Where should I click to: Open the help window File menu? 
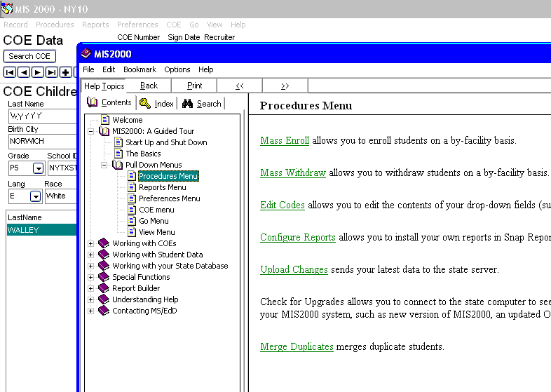pos(88,69)
